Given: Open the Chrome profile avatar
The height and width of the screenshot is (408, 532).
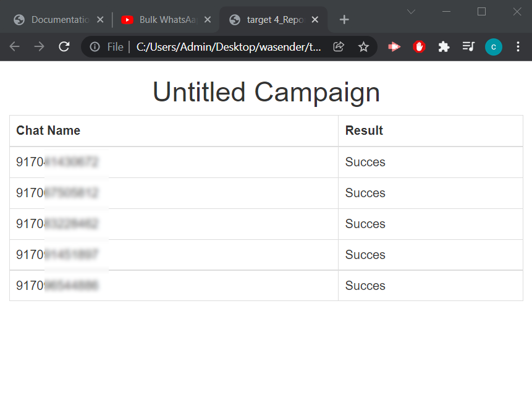Looking at the screenshot, I should click(x=493, y=47).
